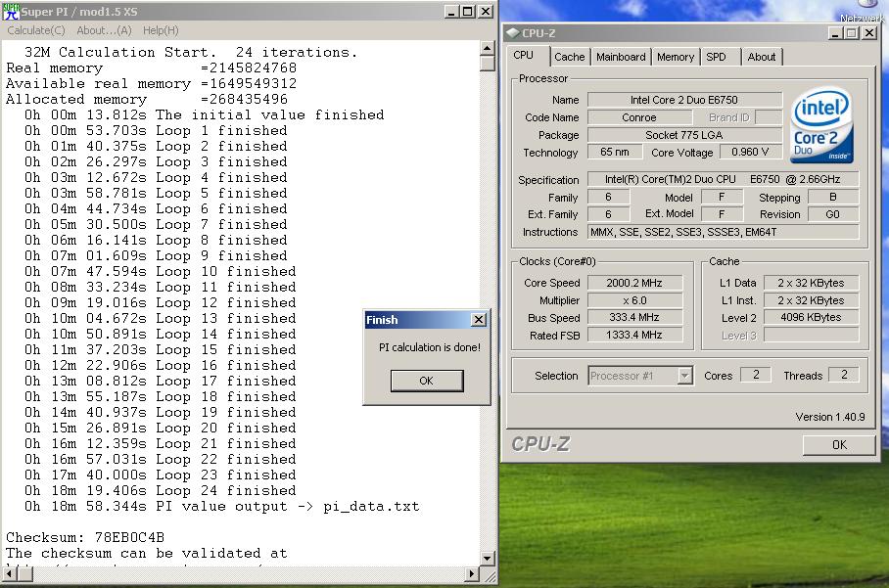The image size is (889, 588).
Task: Open the Calculate(C) menu in Super PI
Action: [x=36, y=30]
